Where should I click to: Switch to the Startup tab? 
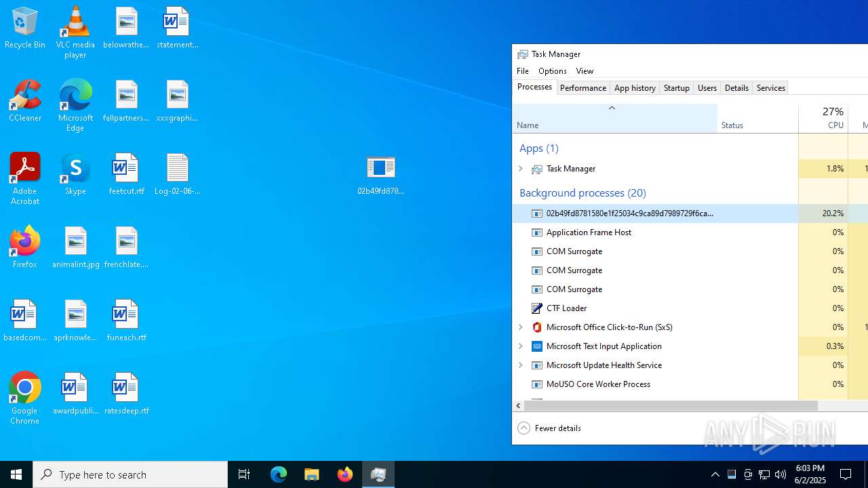676,88
